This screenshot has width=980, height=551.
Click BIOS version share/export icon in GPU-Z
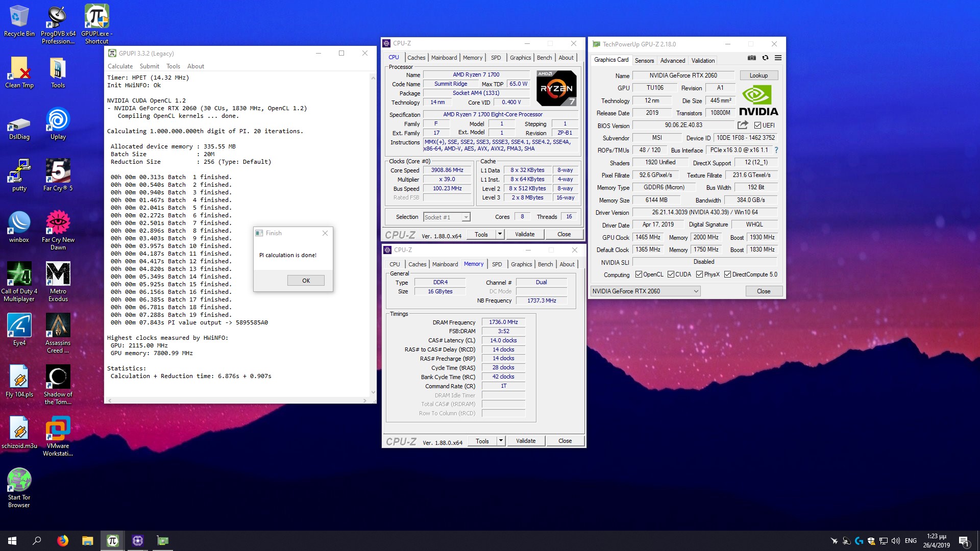click(743, 125)
